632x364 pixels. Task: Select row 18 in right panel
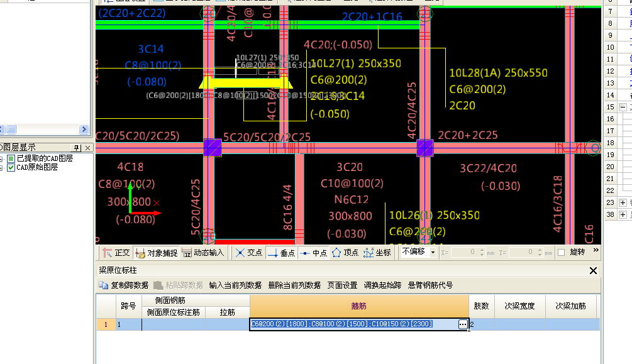click(x=610, y=143)
